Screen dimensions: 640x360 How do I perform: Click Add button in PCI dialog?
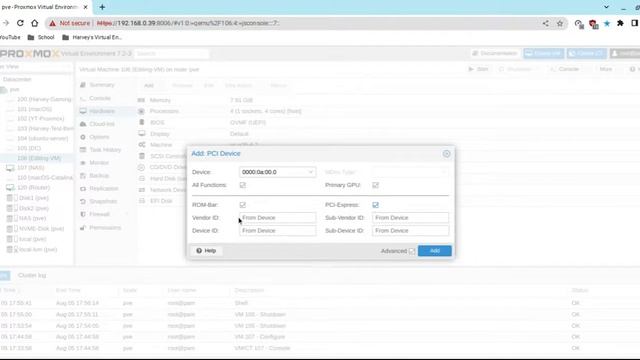435,251
